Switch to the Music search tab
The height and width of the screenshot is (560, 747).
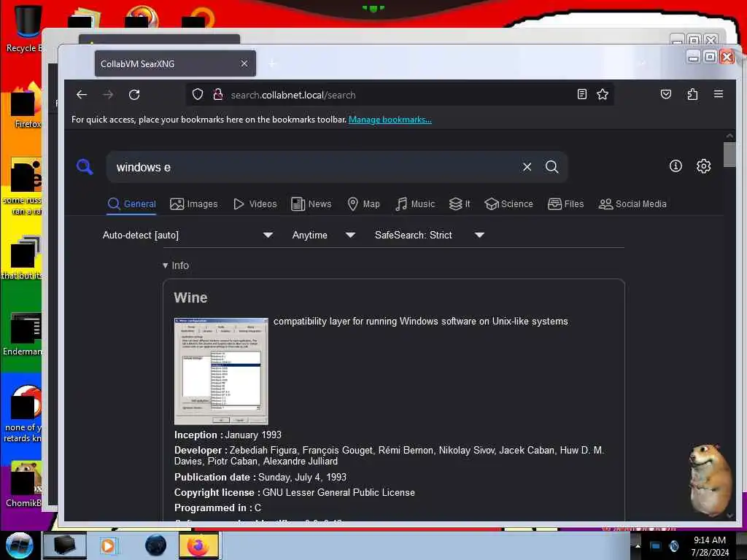(x=415, y=204)
